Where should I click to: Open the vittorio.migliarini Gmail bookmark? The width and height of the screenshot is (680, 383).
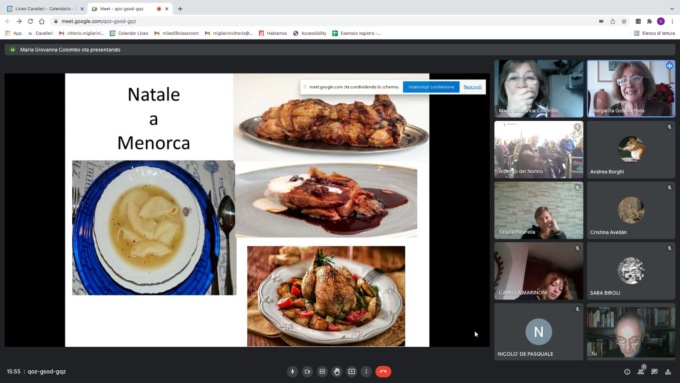click(82, 33)
